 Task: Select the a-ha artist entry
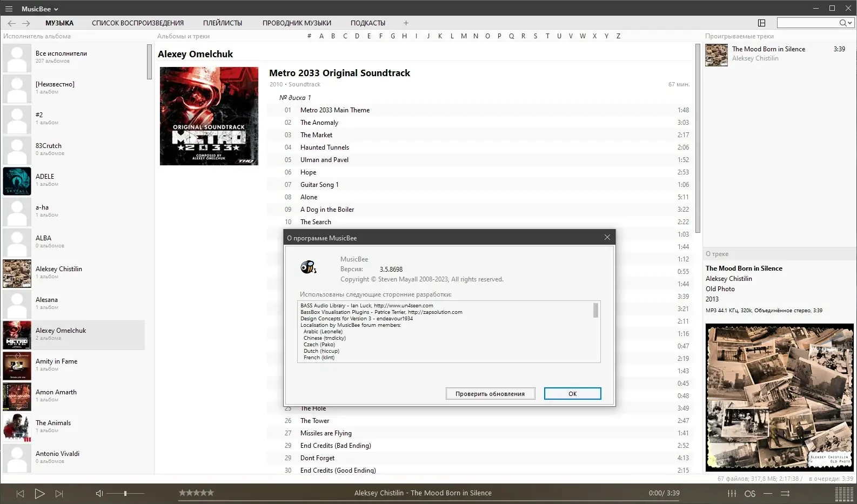[x=73, y=212]
